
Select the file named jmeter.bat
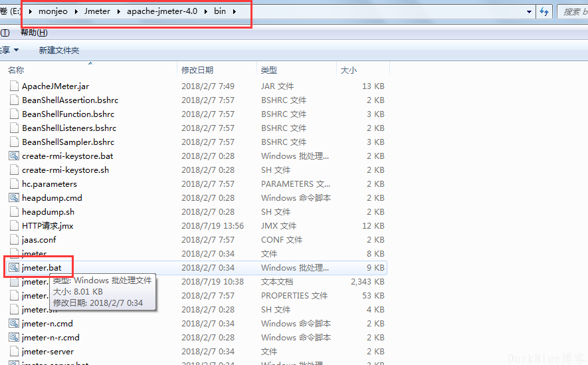point(42,267)
